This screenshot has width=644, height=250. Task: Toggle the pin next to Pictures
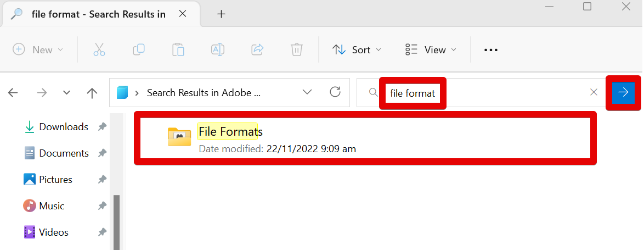pos(102,180)
